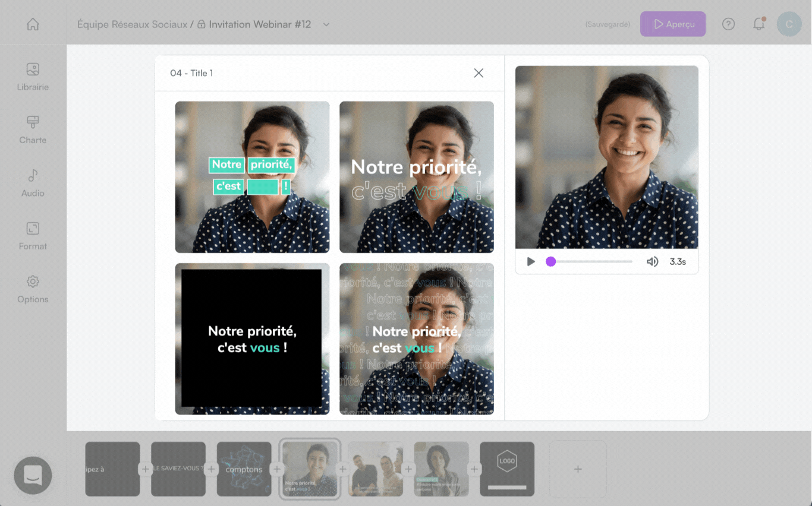This screenshot has width=812, height=506.
Task: Choose the repeated background text style
Action: (x=417, y=339)
